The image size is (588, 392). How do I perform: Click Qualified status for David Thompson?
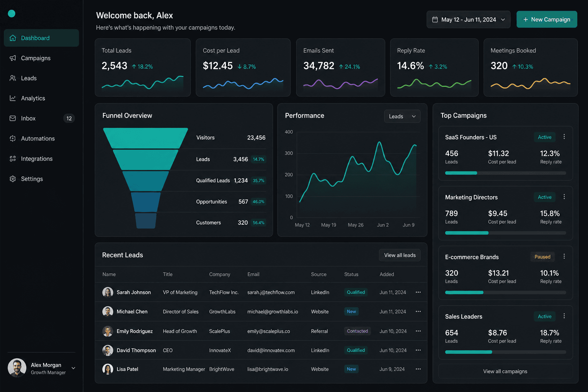[x=356, y=350]
